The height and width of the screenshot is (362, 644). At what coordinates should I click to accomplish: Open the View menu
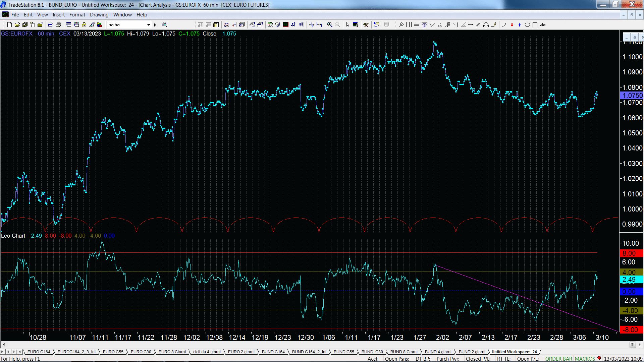pos(43,15)
